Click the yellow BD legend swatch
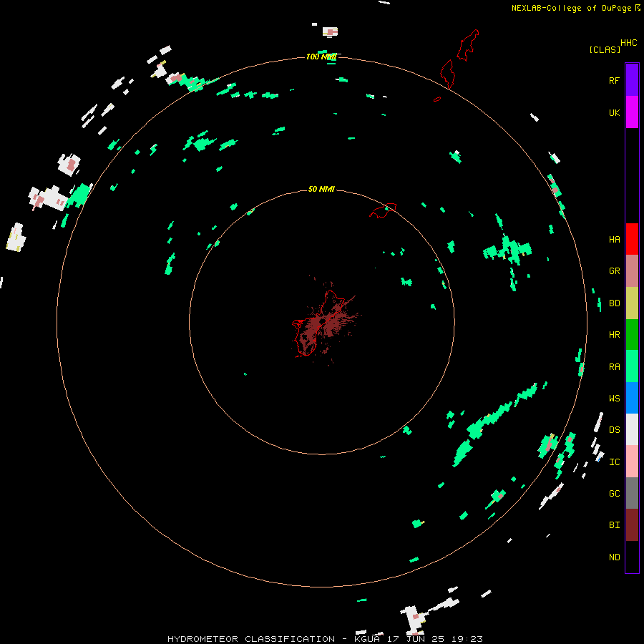This screenshot has height=644, width=644. (632, 303)
